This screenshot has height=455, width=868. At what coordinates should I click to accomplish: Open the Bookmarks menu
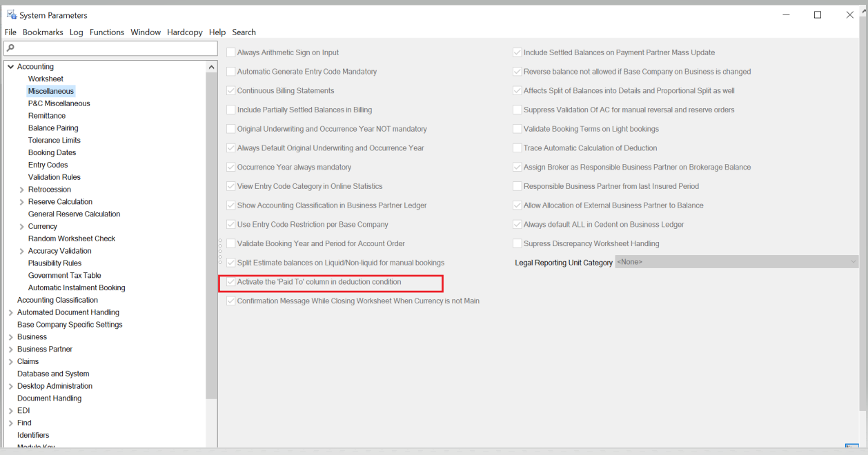[43, 32]
